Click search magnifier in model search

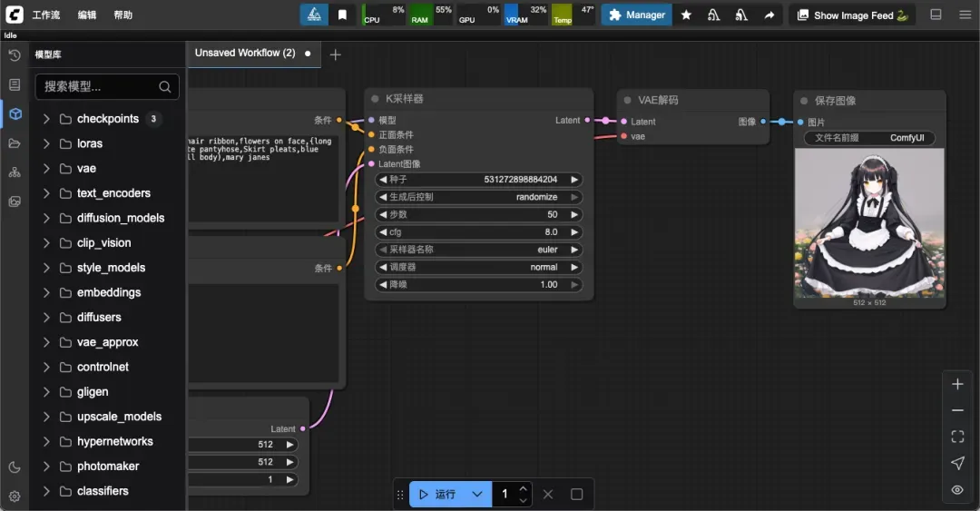(164, 87)
